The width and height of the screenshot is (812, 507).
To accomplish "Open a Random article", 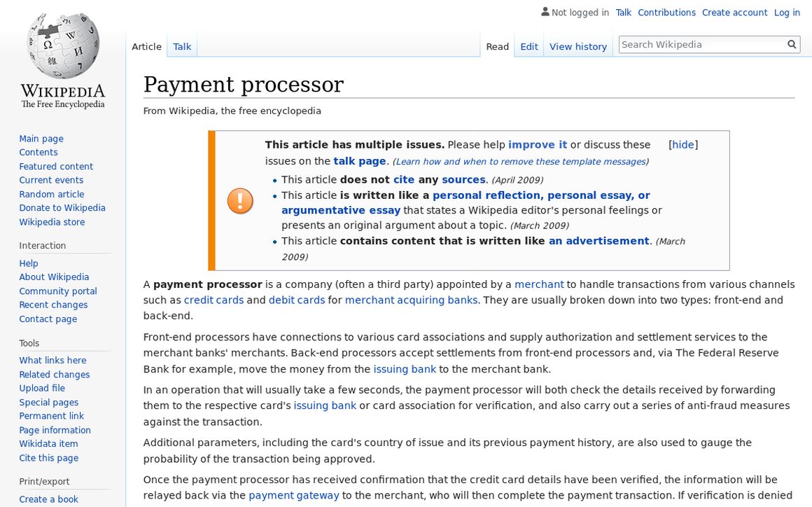I will click(x=52, y=194).
